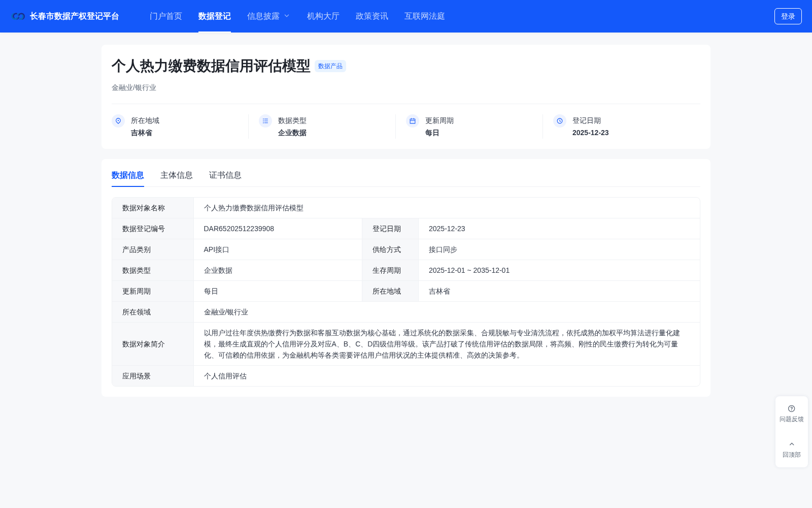Viewport: 812px width, 508px height.
Task: Click the 回顶部 label
Action: [x=792, y=455]
